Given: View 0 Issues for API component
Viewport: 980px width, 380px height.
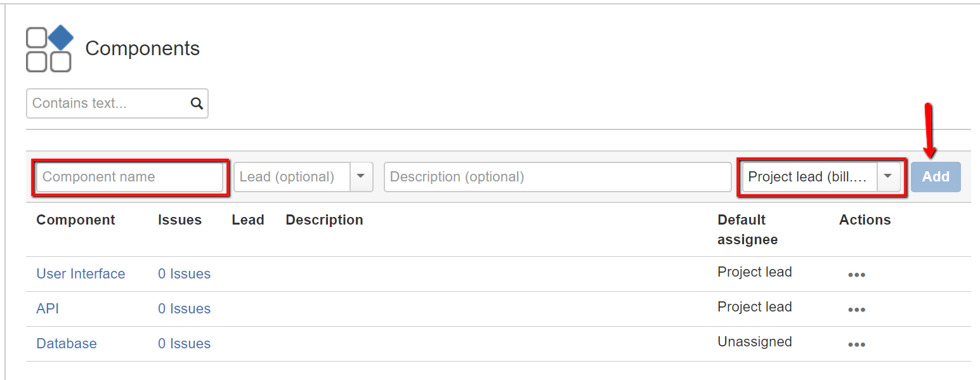Looking at the screenshot, I should (184, 309).
